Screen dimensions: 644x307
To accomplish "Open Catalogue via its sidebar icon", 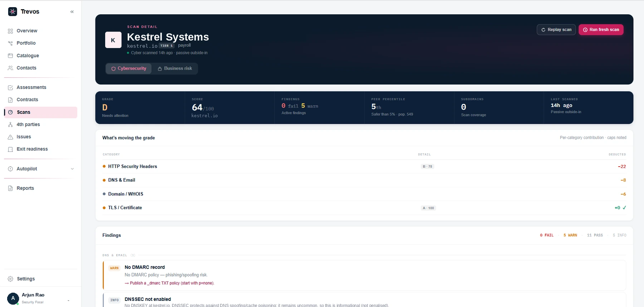I will 10,56.
